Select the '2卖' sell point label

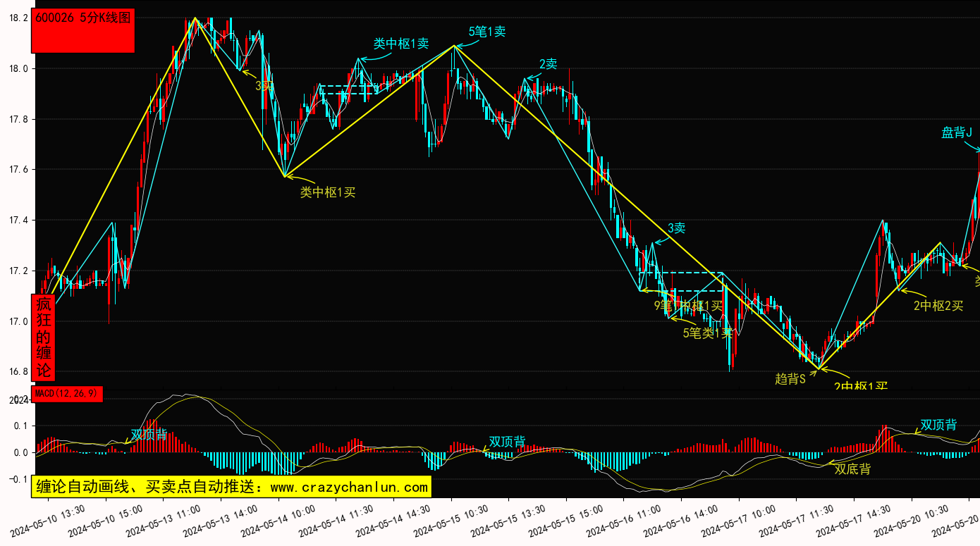pyautogui.click(x=548, y=64)
